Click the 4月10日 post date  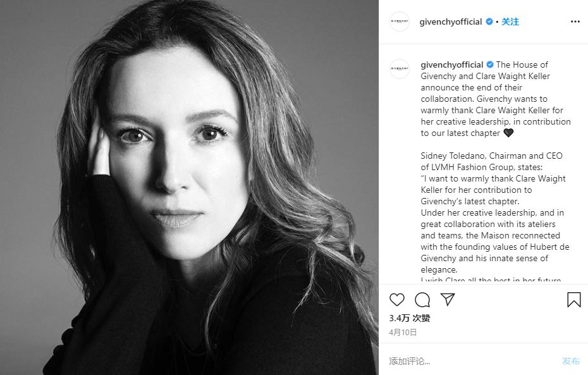403,332
